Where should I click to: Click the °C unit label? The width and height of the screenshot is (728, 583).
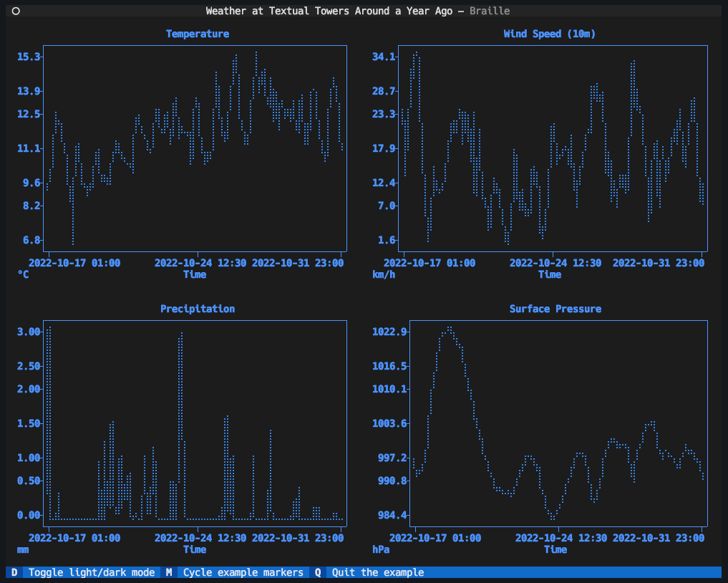tap(22, 274)
